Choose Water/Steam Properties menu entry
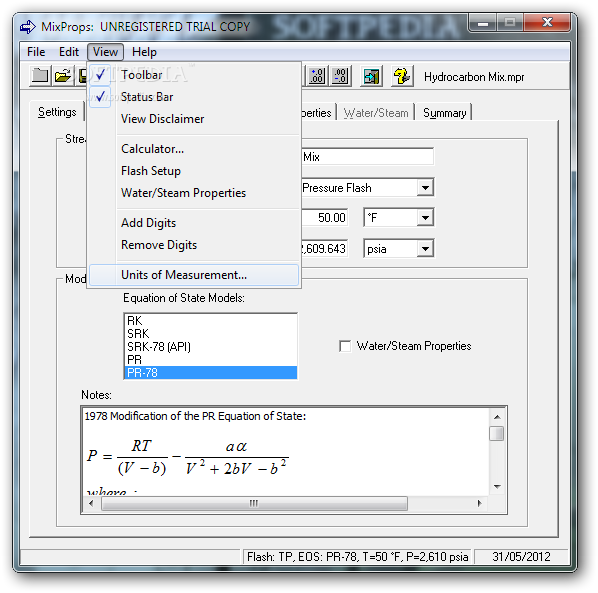Screen dimensions: 598x593 194,193
